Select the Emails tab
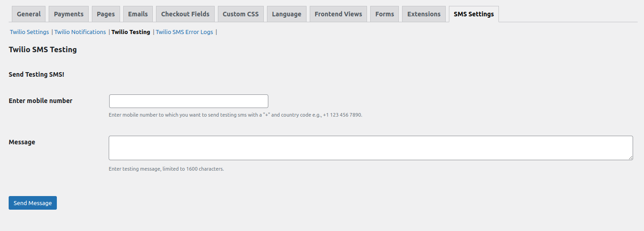This screenshot has height=231, width=644. [138, 14]
